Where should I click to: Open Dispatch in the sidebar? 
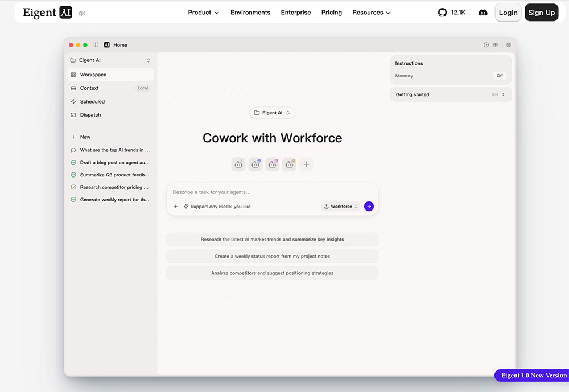point(111,115)
